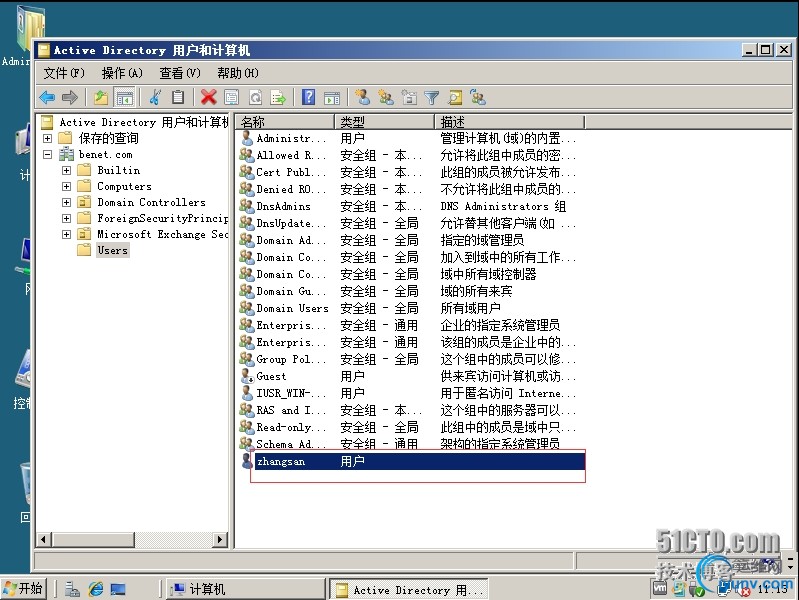Create a new organizational unit icon
The width and height of the screenshot is (799, 600).
tap(409, 97)
